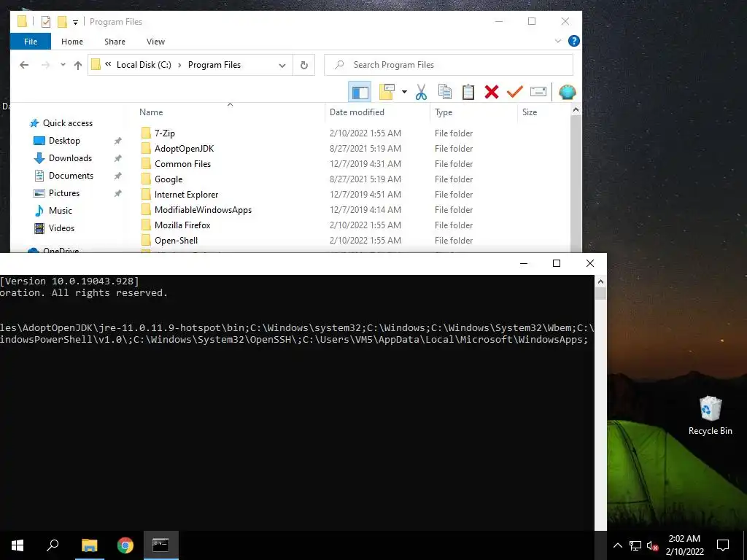Open Folder Options from Explorer toolbar
The height and width of the screenshot is (560, 747).
point(387,92)
